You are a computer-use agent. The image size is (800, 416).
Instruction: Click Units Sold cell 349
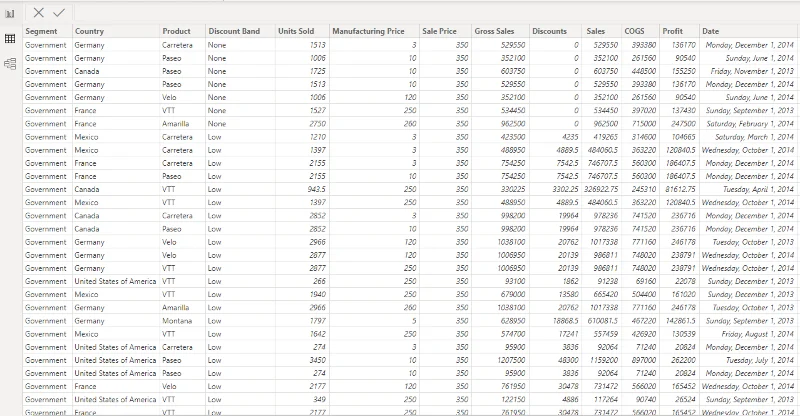(319, 400)
